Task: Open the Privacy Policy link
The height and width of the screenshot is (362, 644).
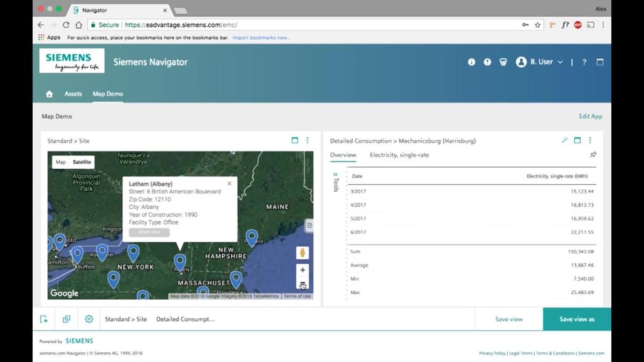Action: click(x=492, y=353)
